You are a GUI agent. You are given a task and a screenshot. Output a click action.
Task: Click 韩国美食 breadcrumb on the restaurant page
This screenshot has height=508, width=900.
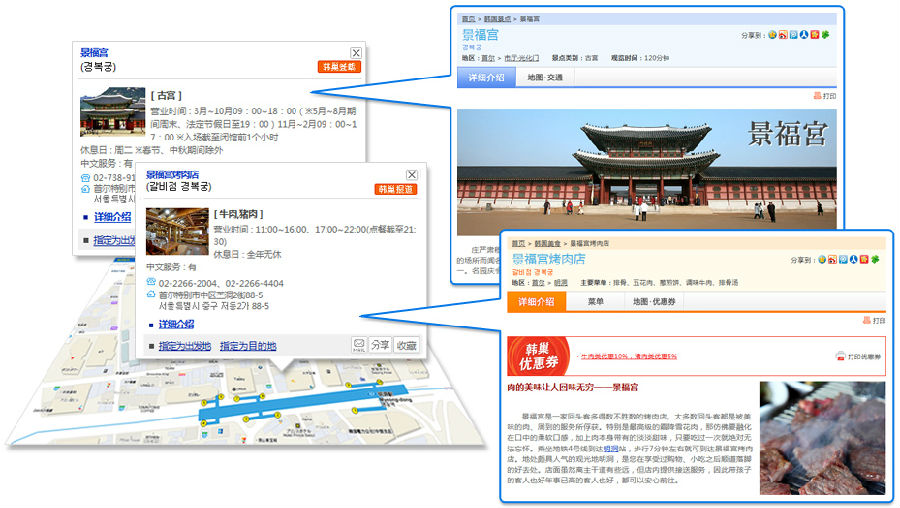pos(547,243)
